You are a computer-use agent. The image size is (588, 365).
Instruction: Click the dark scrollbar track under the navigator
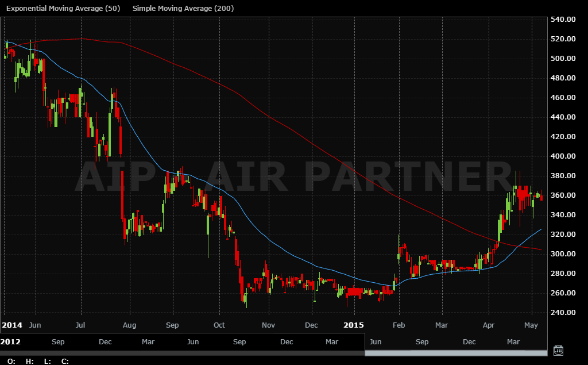[181, 353]
